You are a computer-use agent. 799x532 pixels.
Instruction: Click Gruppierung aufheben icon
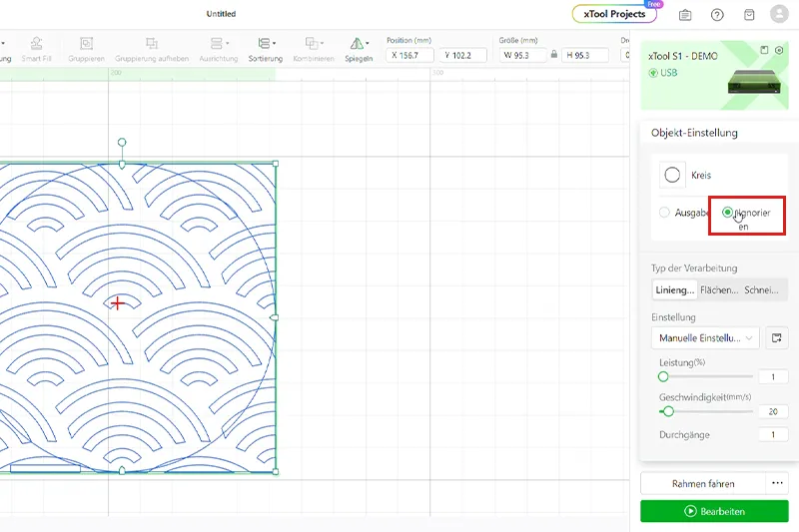pos(152,44)
